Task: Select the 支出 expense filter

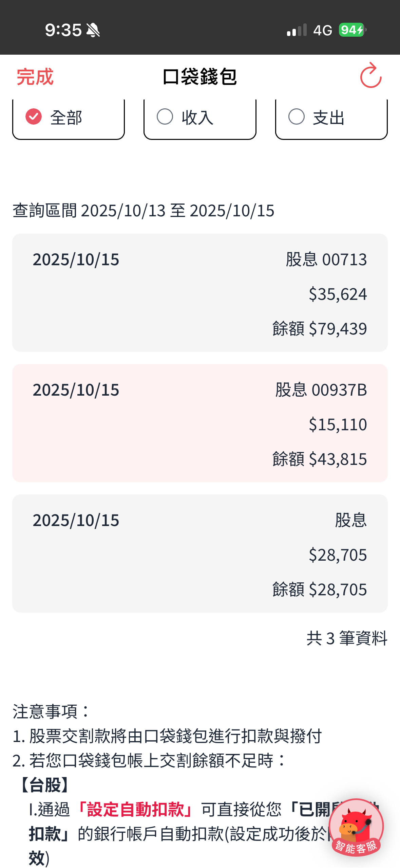Action: [331, 117]
